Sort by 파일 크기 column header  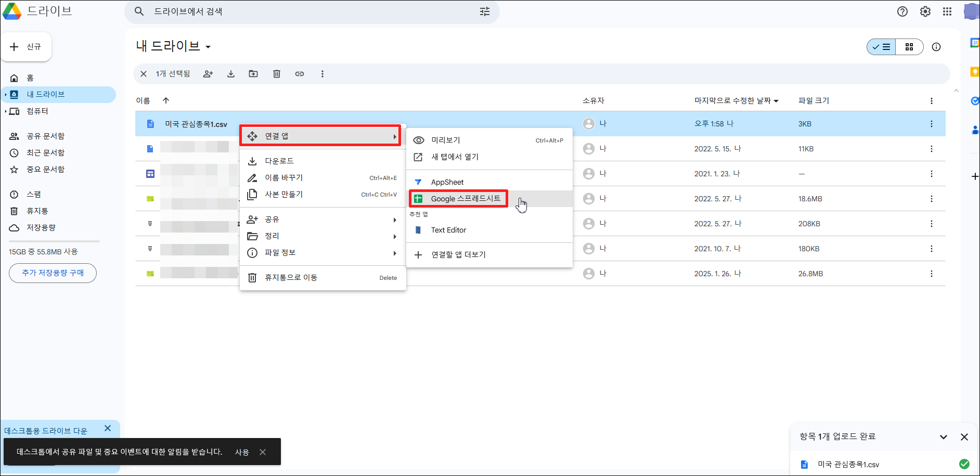coord(814,101)
